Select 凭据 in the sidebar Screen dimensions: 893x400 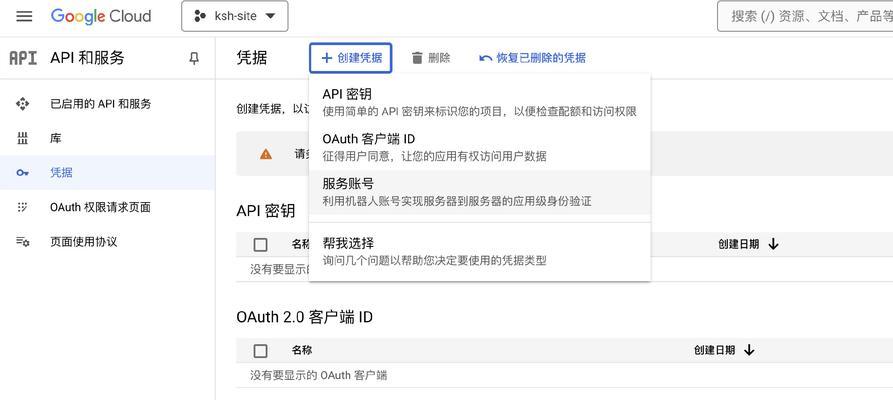[x=107, y=173]
